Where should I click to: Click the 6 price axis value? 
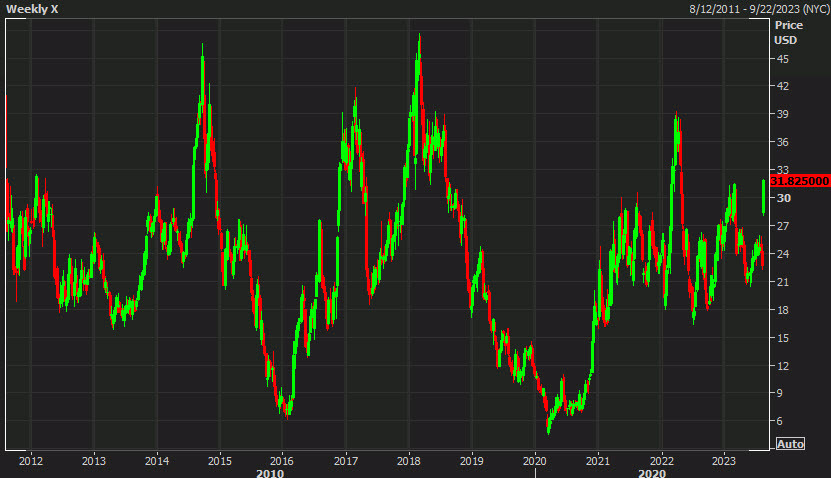pos(780,421)
